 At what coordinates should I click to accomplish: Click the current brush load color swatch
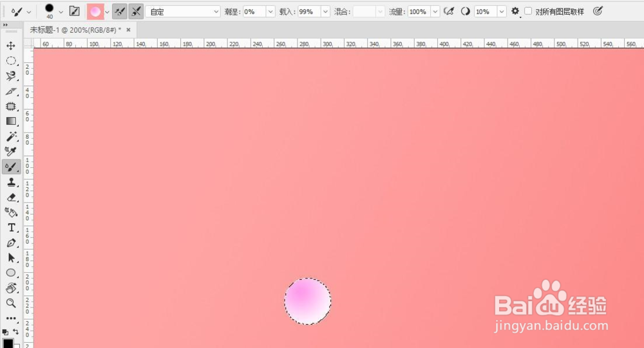point(95,12)
